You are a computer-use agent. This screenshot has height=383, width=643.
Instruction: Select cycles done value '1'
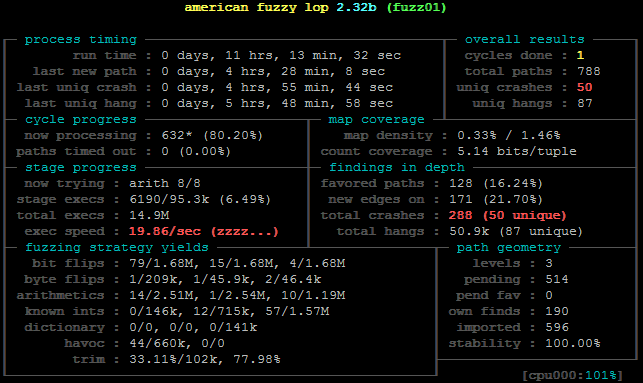[x=580, y=55]
